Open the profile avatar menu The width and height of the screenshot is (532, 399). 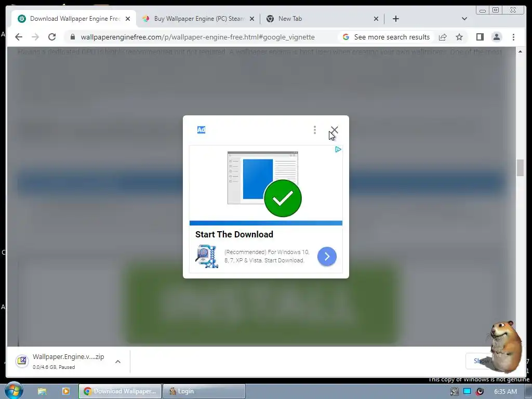coord(496,37)
